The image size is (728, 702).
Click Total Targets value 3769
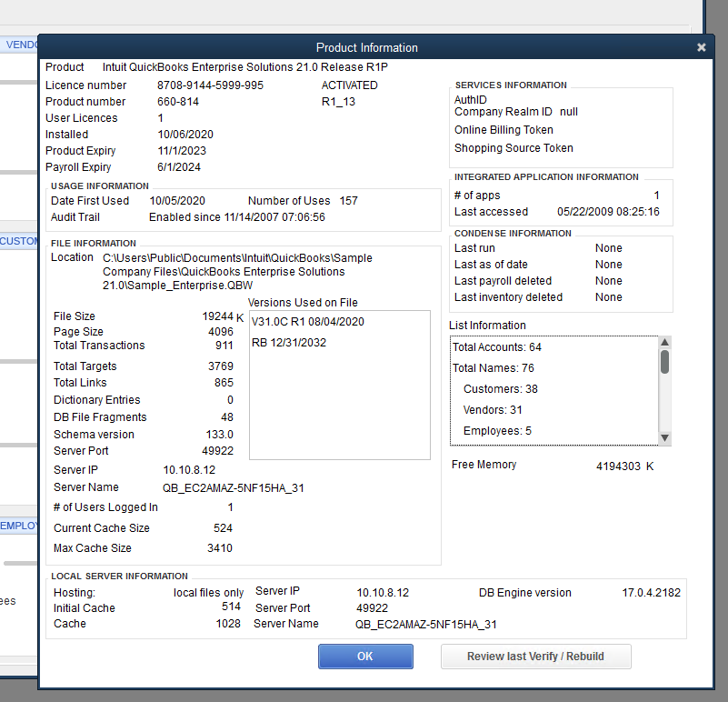pos(221,366)
